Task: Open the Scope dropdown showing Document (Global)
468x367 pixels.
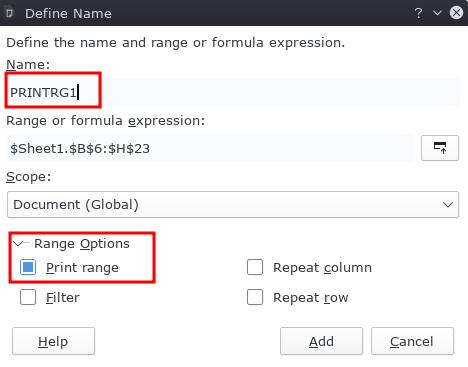Action: coord(233,204)
